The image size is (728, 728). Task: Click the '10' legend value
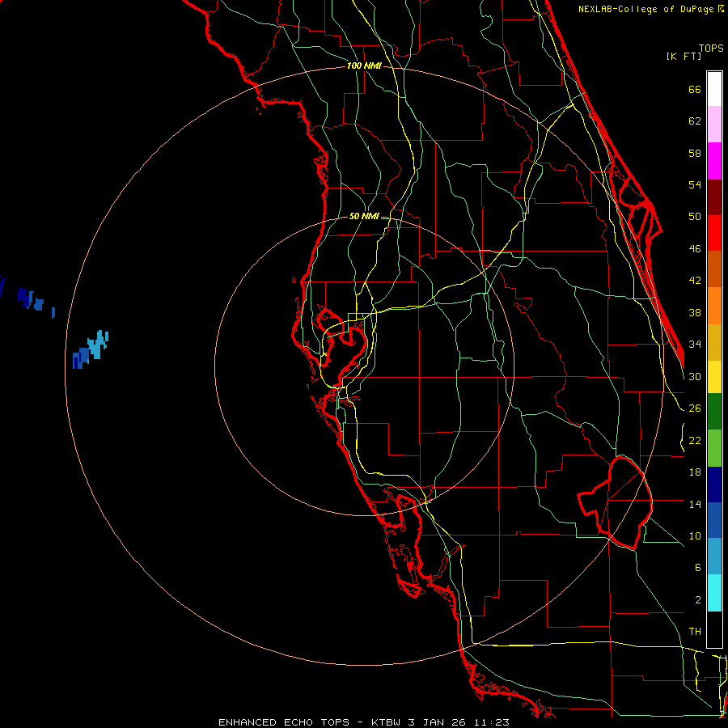(695, 536)
